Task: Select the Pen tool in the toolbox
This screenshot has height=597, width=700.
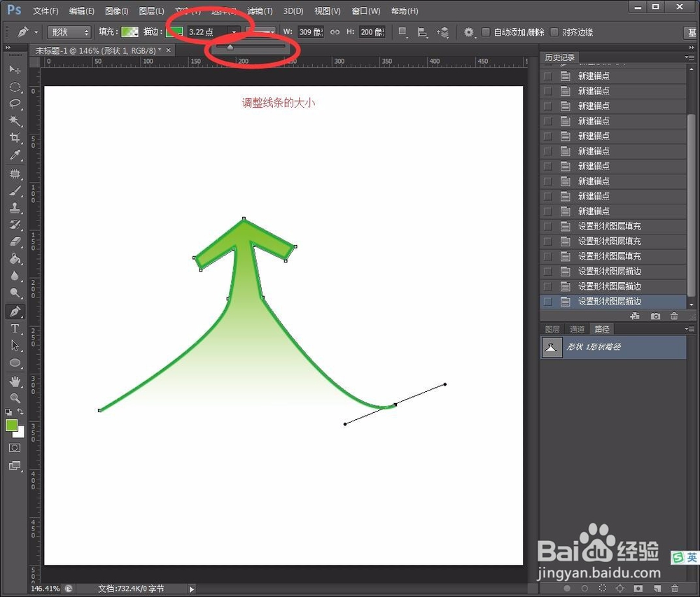Action: pyautogui.click(x=15, y=311)
